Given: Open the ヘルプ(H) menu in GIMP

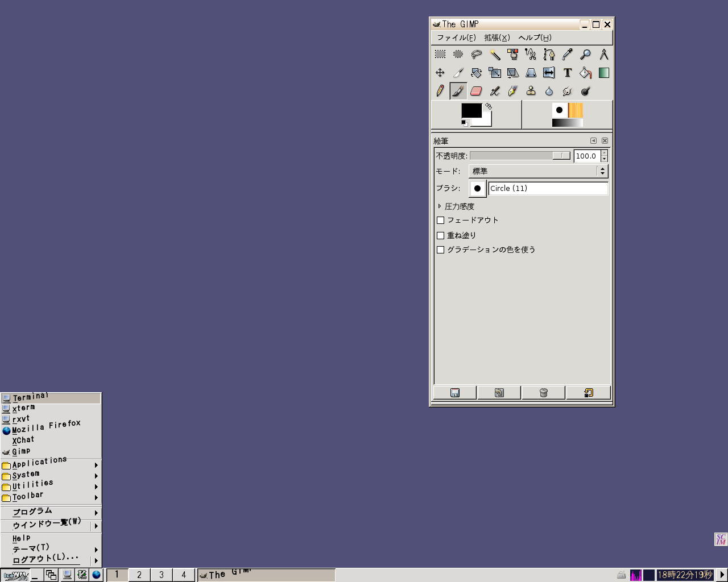Looking at the screenshot, I should pyautogui.click(x=535, y=38).
